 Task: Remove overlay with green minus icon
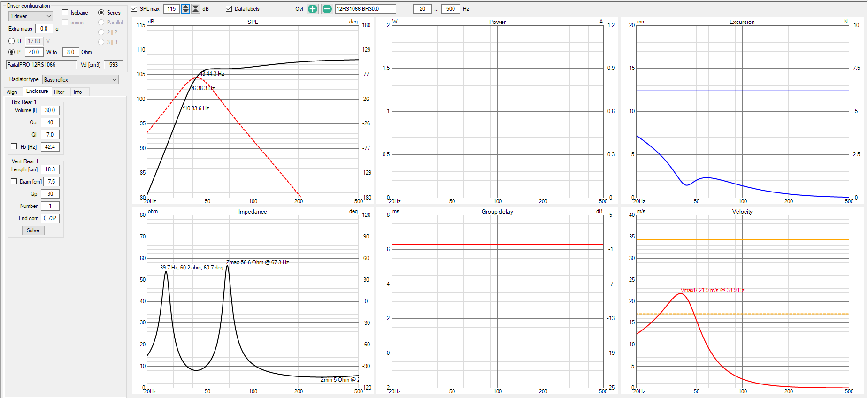(327, 9)
